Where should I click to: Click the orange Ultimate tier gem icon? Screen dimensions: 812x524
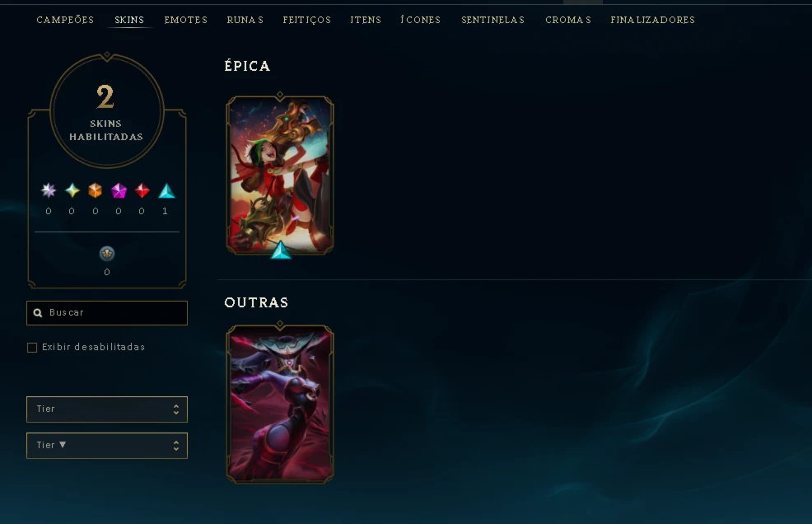96,191
